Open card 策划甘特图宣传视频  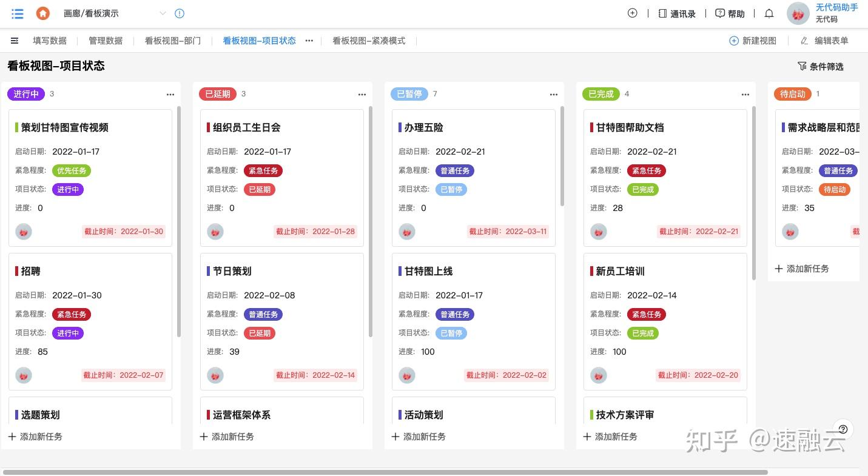pos(90,178)
